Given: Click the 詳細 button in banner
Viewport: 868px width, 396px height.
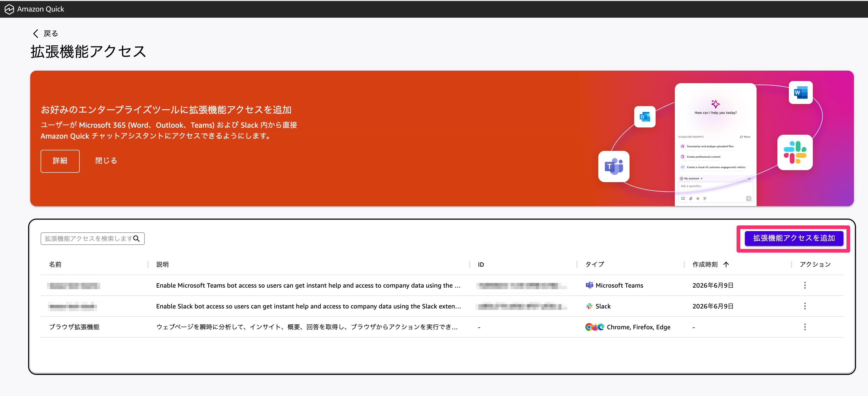Looking at the screenshot, I should pos(60,161).
